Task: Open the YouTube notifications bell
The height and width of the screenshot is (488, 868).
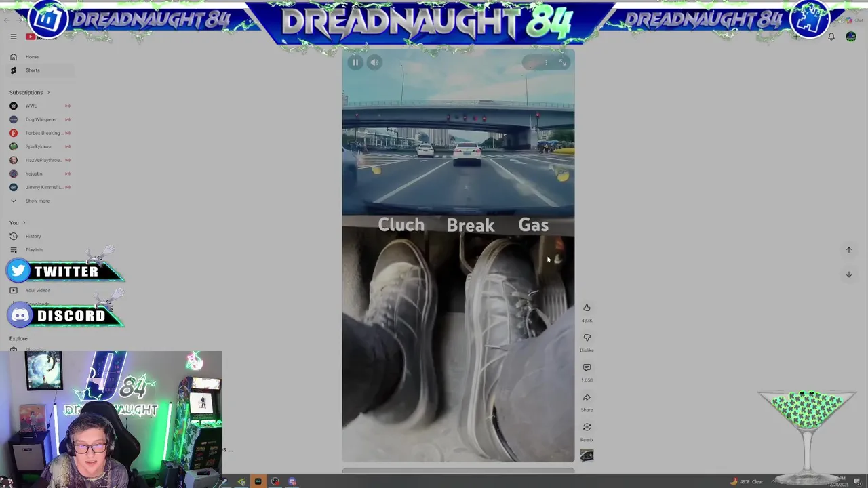Action: 831,37
